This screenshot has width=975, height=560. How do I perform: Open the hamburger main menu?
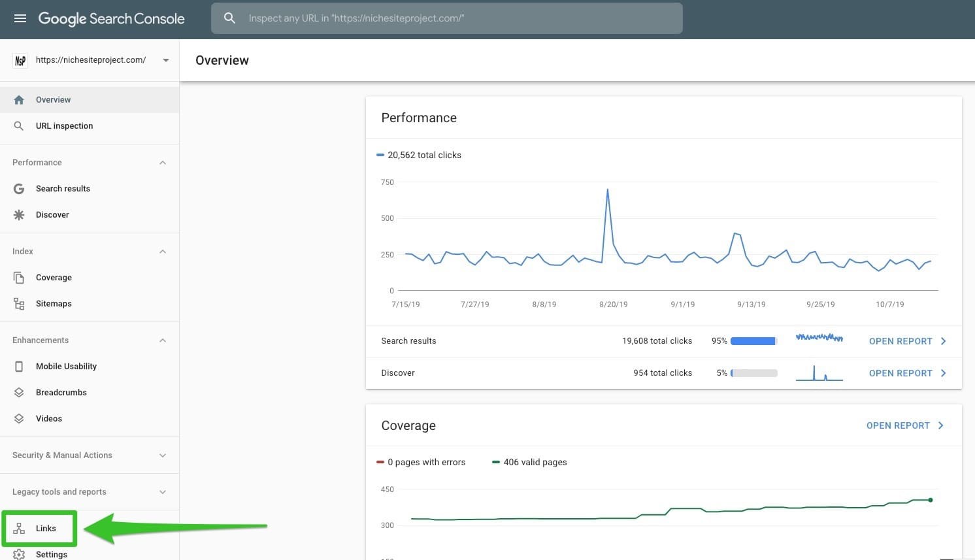pos(20,18)
